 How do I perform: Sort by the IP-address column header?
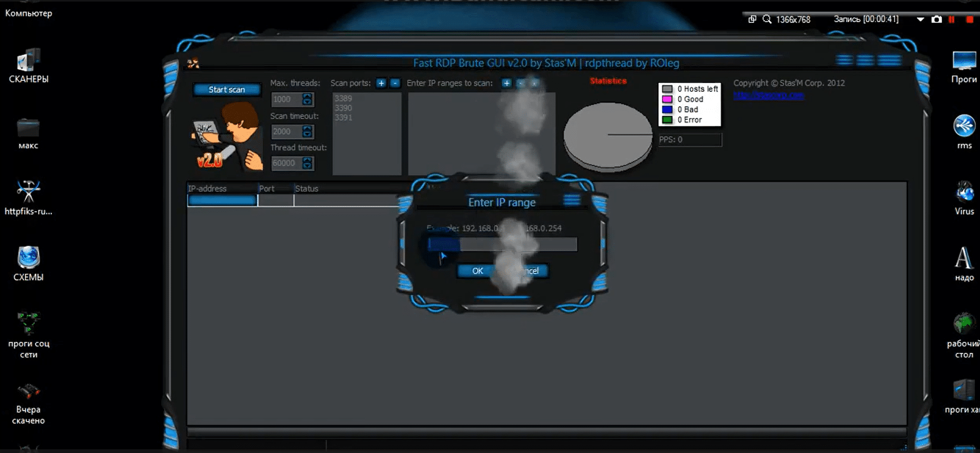tap(222, 188)
